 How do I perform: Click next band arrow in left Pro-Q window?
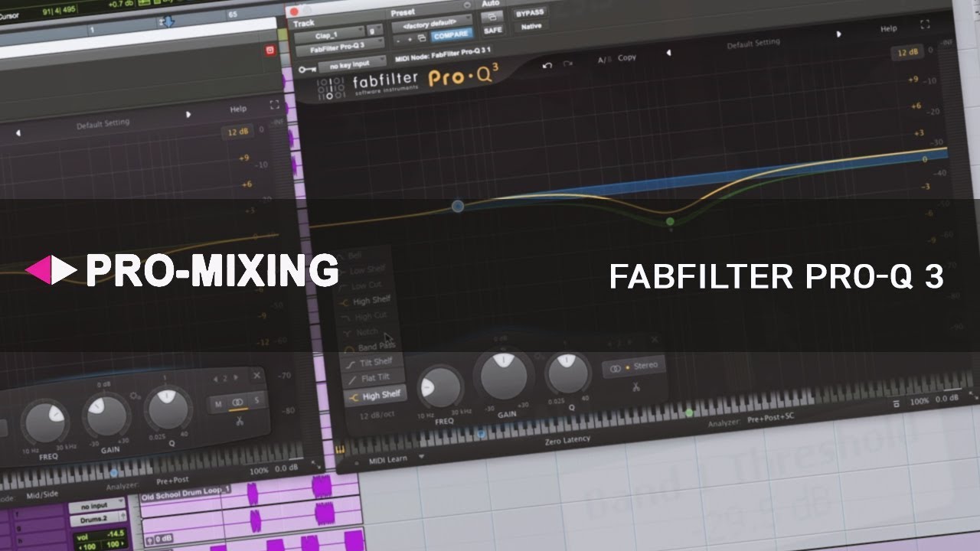(236, 378)
